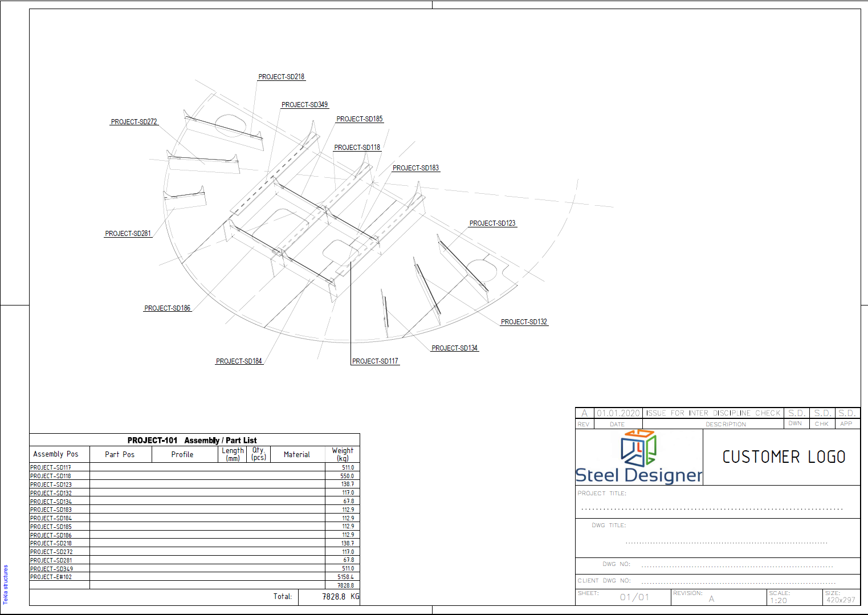Click the PROJECT TITLE dotted field
The image size is (868, 615).
711,508
